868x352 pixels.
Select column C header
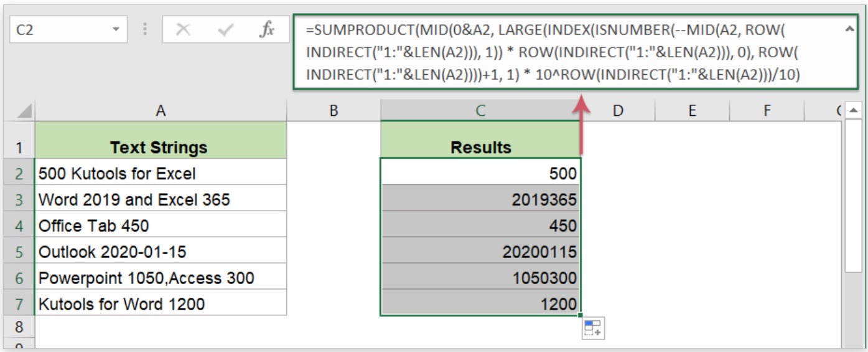click(480, 110)
